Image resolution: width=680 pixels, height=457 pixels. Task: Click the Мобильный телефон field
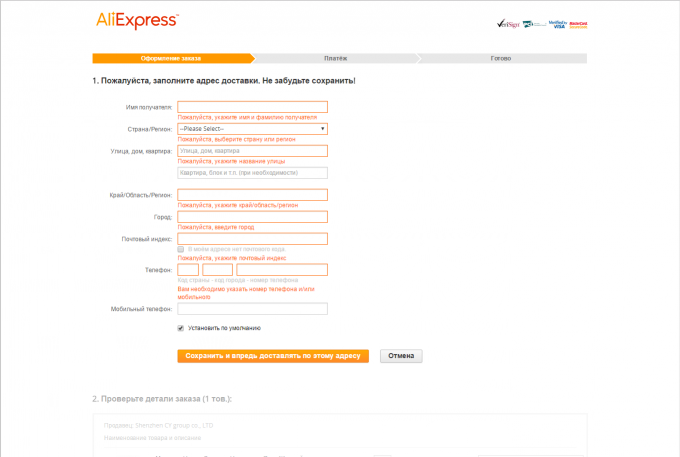click(x=252, y=309)
